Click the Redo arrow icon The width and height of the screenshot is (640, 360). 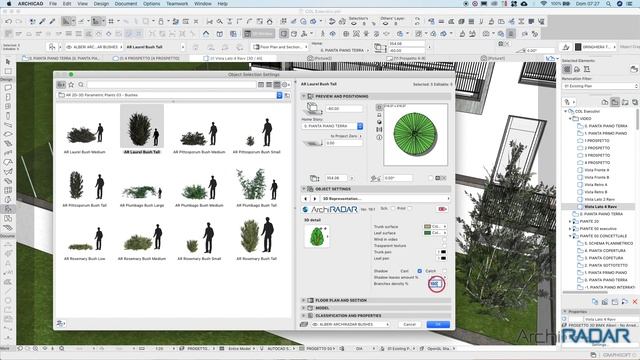[x=19, y=21]
